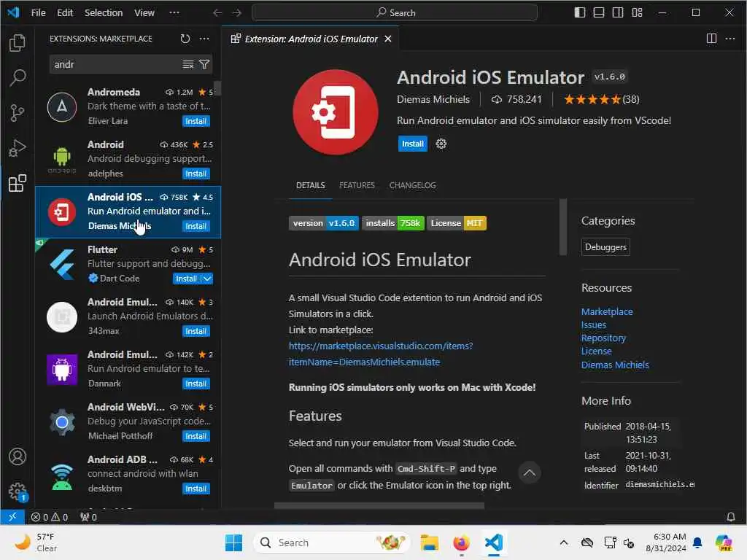Toggle the Primary Side Bar

click(x=580, y=12)
